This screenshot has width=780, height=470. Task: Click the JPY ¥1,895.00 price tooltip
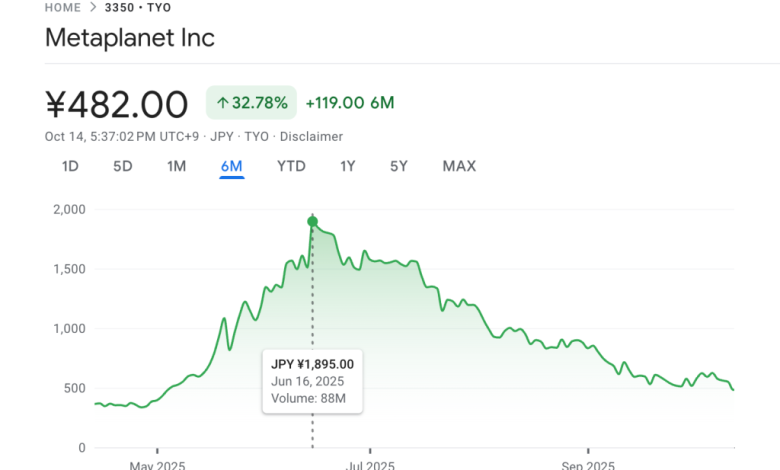tap(312, 381)
